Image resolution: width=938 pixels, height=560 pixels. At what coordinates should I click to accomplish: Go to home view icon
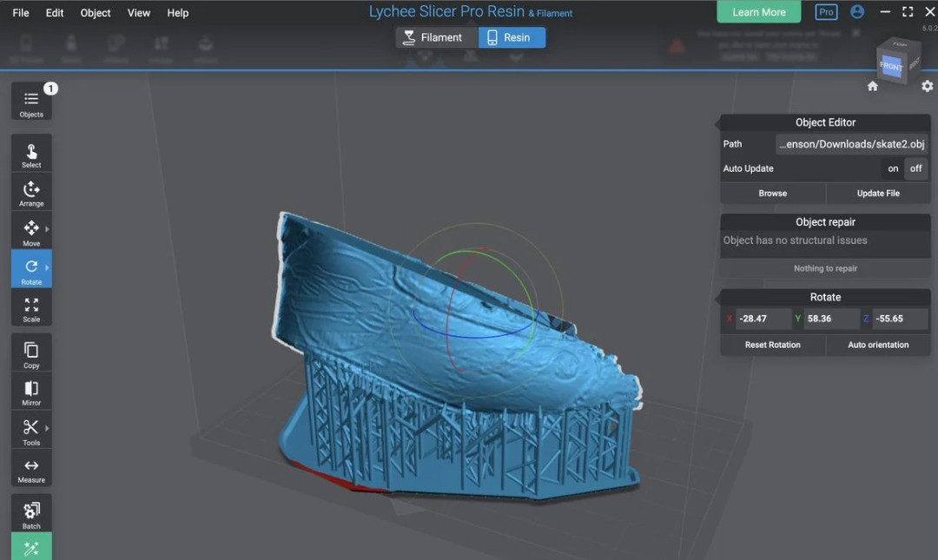873,86
